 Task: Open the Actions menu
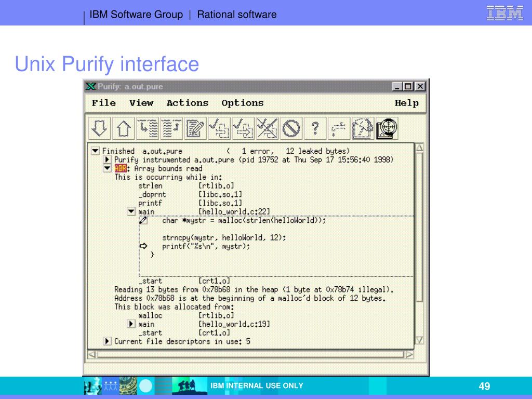(x=187, y=103)
